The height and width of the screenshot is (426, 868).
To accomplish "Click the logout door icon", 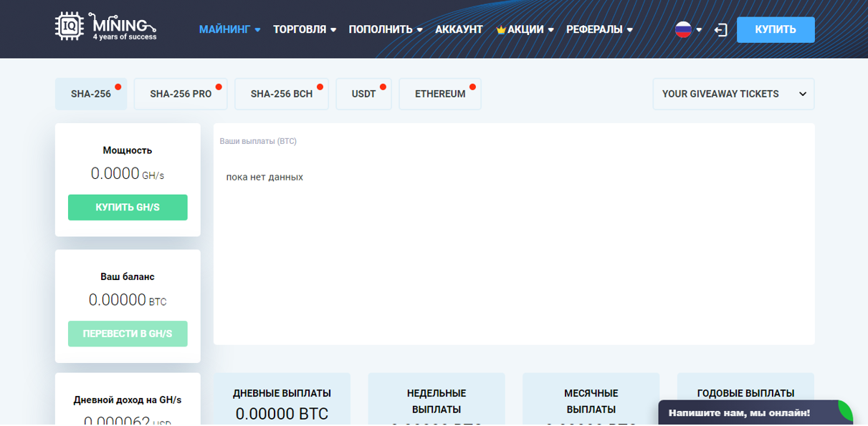I will tap(721, 30).
